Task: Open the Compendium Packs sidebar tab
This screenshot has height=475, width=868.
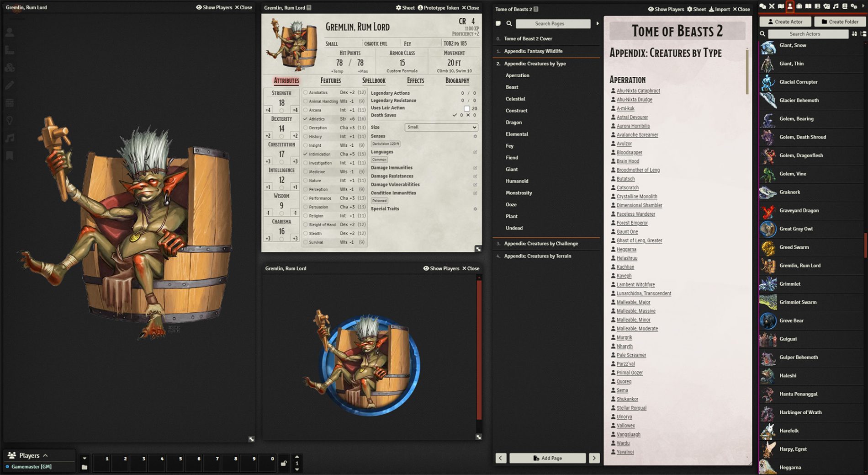Action: coord(845,6)
